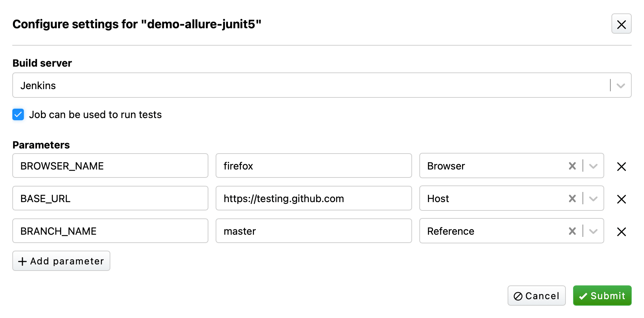Clear the Host parameter type selection
This screenshot has height=318, width=644.
(x=572, y=198)
